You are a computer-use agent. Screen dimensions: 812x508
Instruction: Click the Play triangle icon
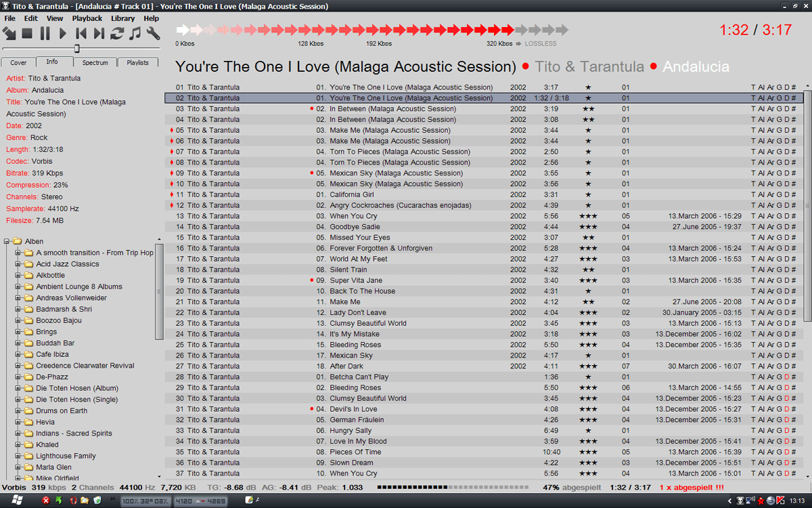tap(63, 33)
